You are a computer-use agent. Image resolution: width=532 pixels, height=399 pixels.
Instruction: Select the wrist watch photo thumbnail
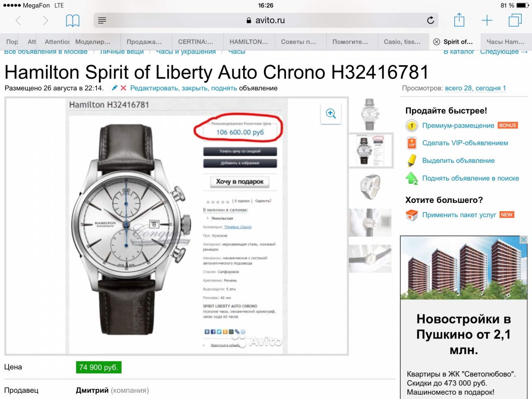pyautogui.click(x=370, y=223)
